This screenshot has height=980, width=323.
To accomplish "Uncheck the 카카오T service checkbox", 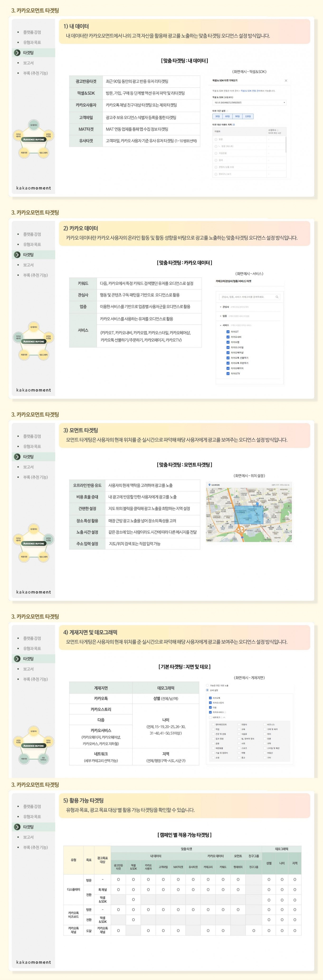I will coord(228,332).
